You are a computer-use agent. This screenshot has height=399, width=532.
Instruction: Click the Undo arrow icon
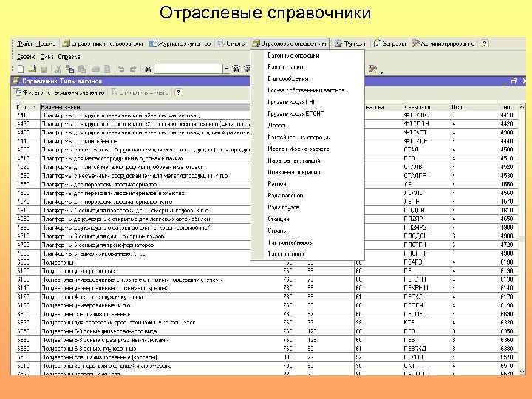121,69
